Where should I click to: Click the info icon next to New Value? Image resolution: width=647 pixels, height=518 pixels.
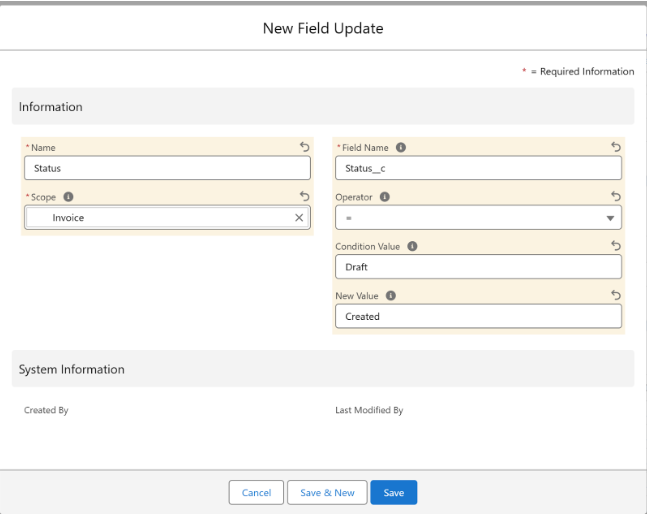[x=391, y=295]
